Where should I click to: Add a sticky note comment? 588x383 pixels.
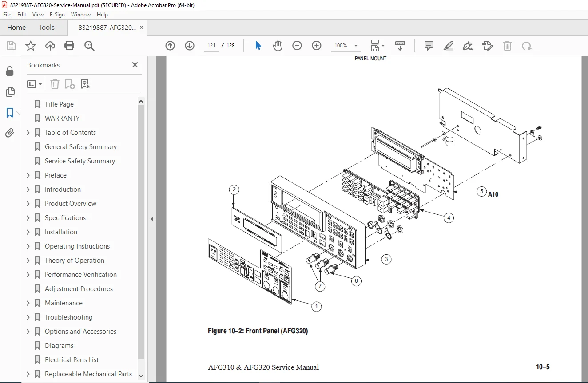click(429, 46)
